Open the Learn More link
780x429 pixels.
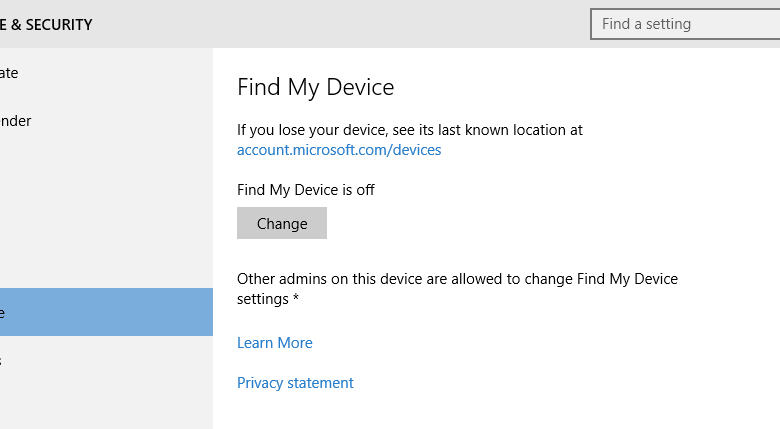point(275,343)
